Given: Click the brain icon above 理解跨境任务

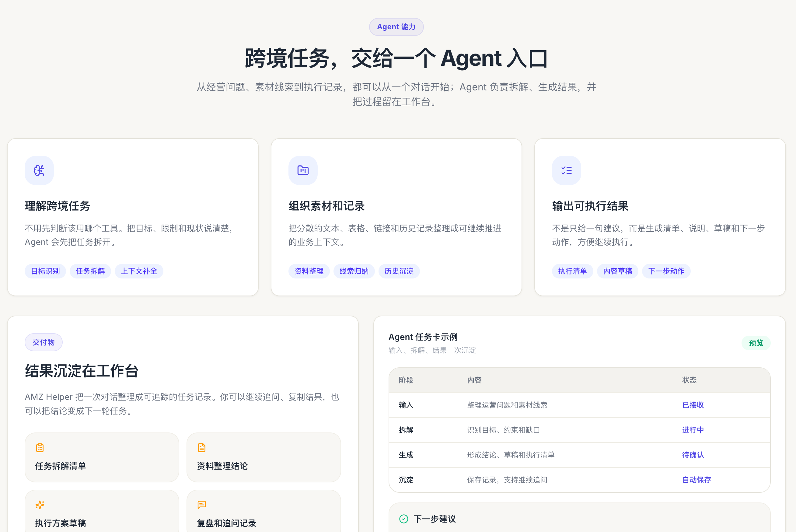Looking at the screenshot, I should point(39,170).
